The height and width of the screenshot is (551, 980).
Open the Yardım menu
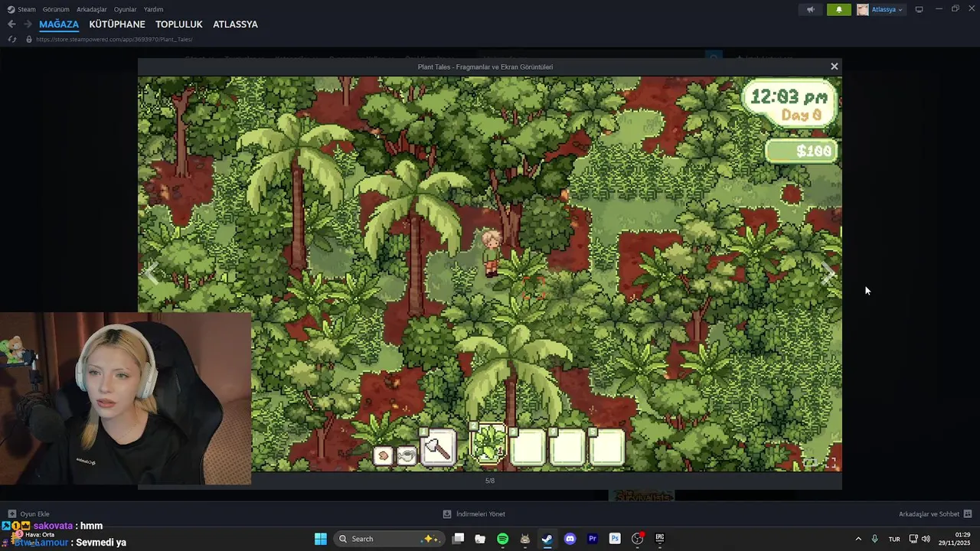click(154, 9)
